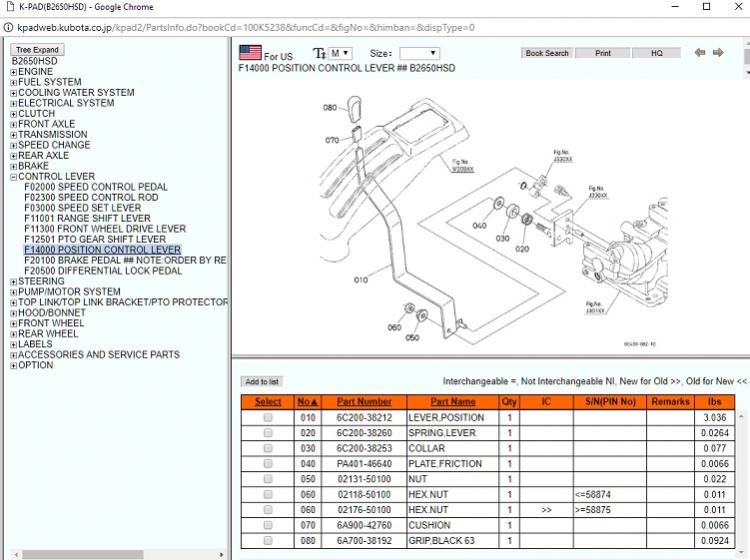Click B2650HSD root tree label
Screen dimensions: 750x560
[34, 61]
